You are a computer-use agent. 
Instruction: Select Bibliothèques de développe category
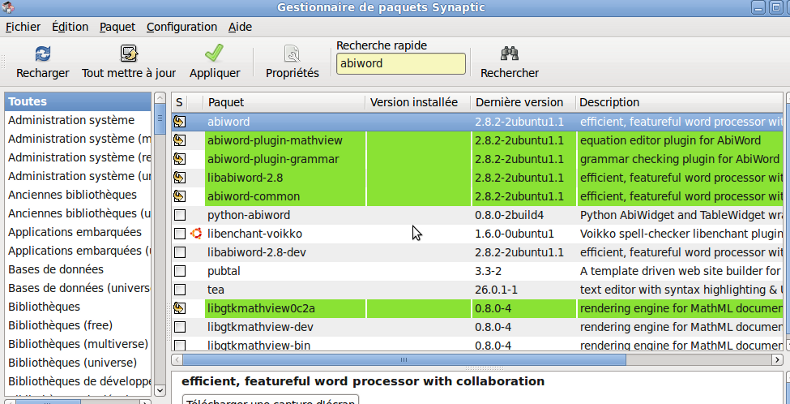pos(78,381)
